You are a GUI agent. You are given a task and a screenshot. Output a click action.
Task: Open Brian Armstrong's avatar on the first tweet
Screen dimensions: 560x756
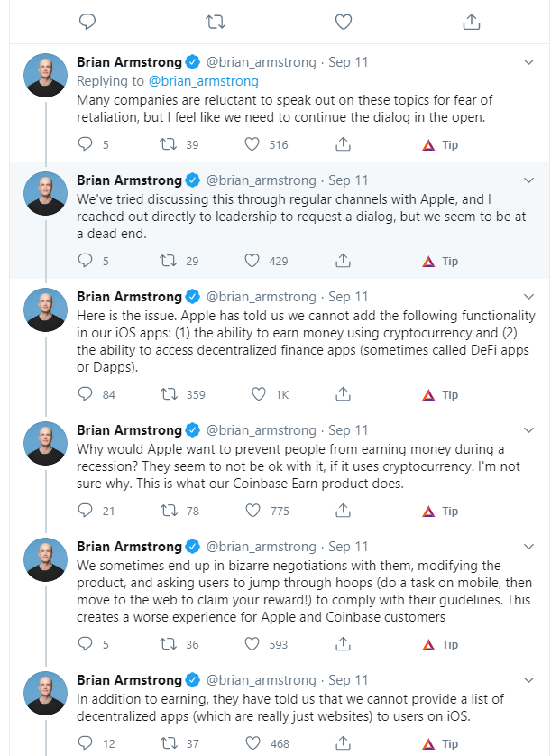point(46,75)
